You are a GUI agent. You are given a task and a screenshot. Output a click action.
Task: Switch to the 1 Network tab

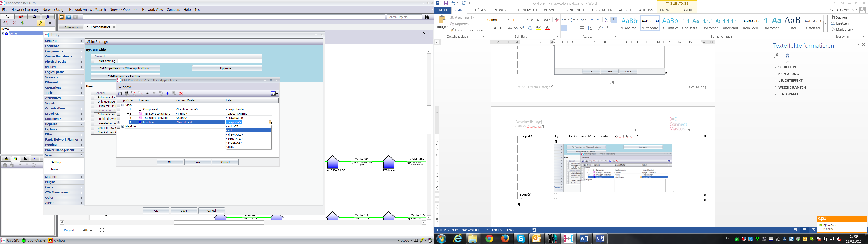[71, 27]
